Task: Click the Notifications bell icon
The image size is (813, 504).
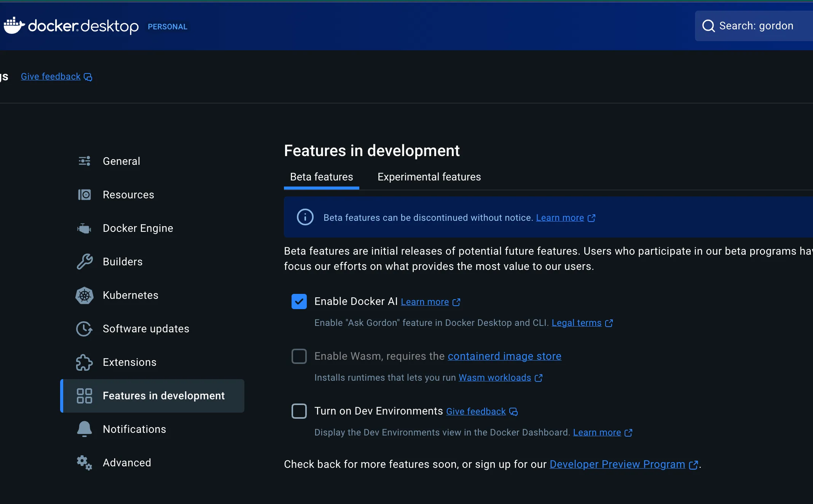Action: (x=84, y=429)
